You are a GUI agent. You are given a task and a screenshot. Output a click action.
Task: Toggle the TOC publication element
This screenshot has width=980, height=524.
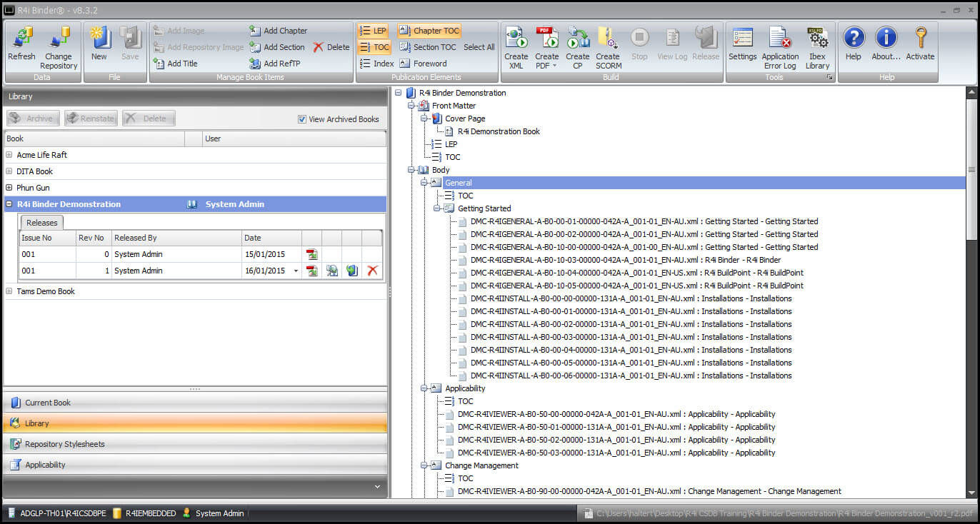(x=374, y=47)
